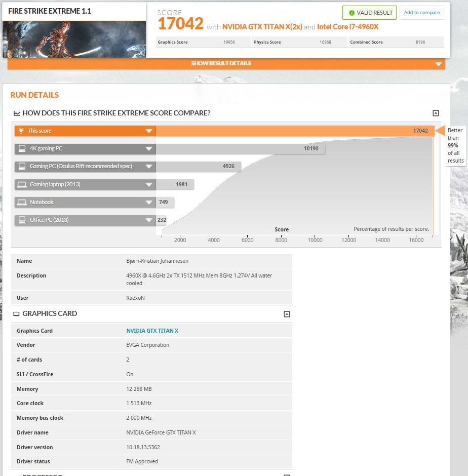The width and height of the screenshot is (468, 476).
Task: Click chart icon beside score compare heading
Action: click(x=17, y=113)
